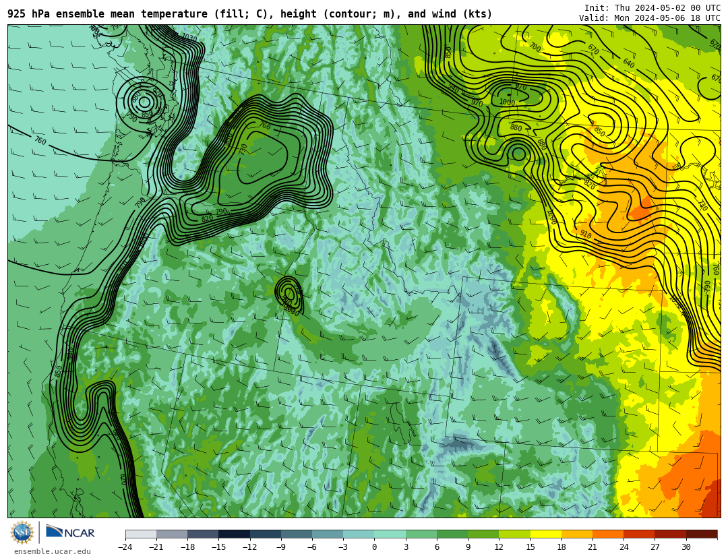Pick the colorbar swatch between -15 and -12
The image size is (728, 560).
click(x=235, y=534)
